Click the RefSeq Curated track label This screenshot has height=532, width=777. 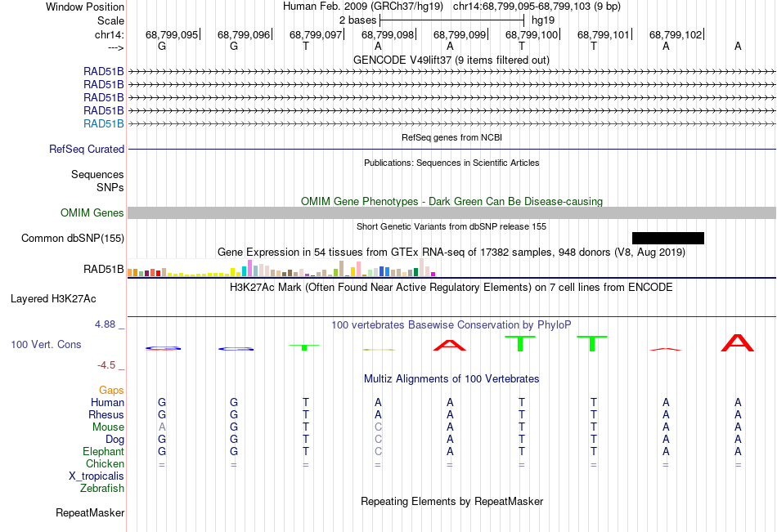[87, 149]
